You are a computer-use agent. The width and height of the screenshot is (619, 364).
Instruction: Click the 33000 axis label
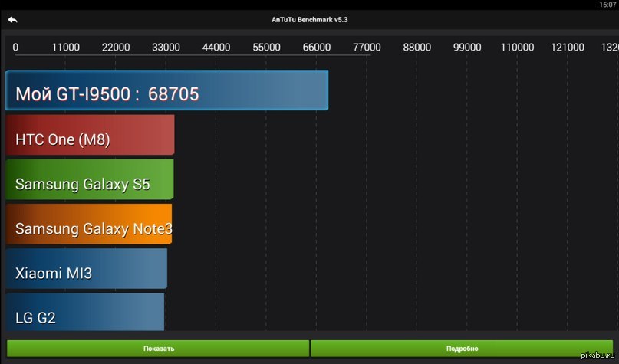[x=166, y=48]
